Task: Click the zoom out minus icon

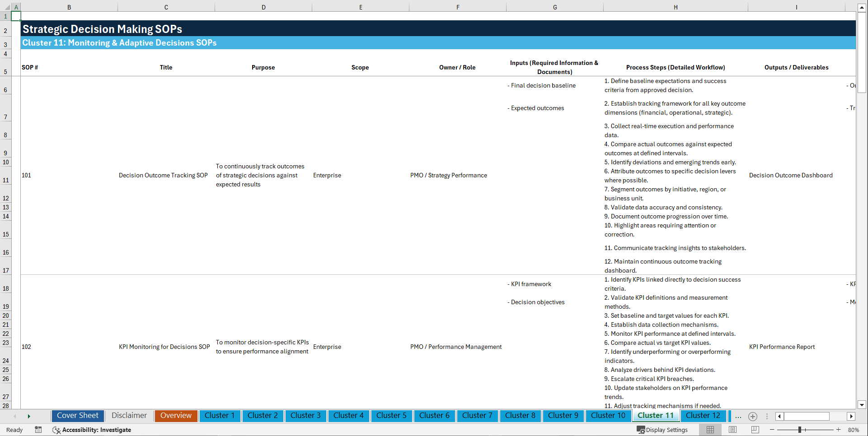Action: 772,430
